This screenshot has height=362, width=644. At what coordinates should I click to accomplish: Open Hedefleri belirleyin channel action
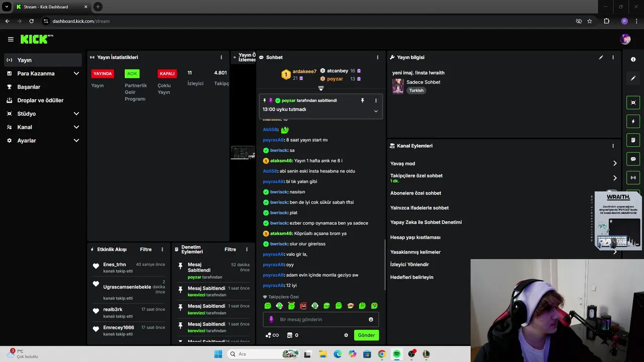click(x=412, y=277)
